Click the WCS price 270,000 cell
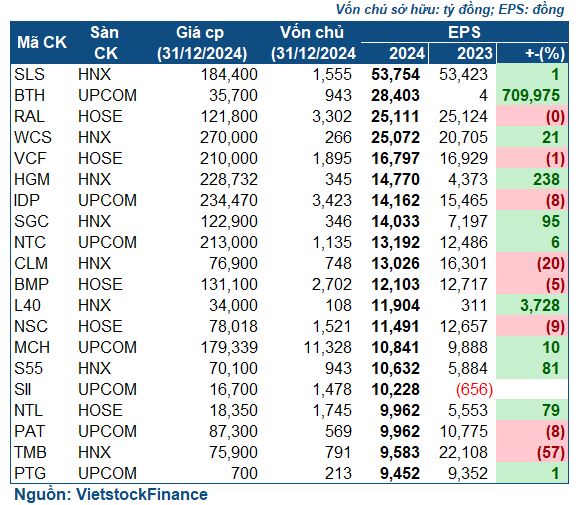This screenshot has width=580, height=505. tap(229, 137)
